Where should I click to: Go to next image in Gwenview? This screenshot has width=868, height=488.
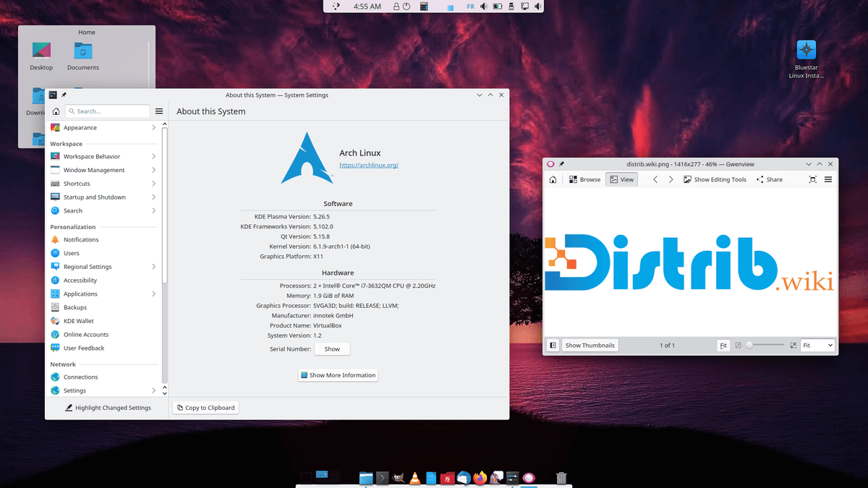(671, 179)
